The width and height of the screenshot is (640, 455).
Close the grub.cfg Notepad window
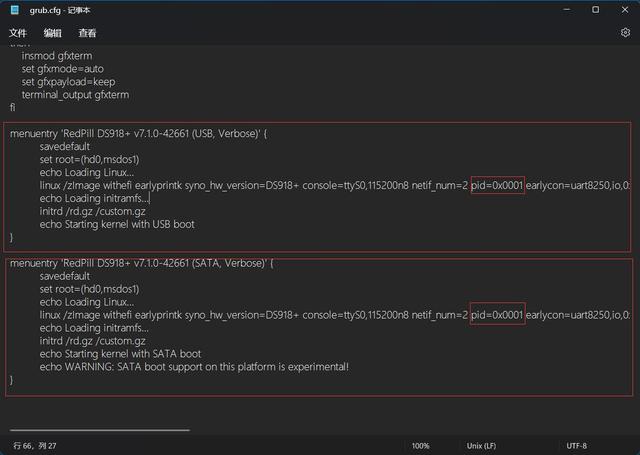(625, 10)
